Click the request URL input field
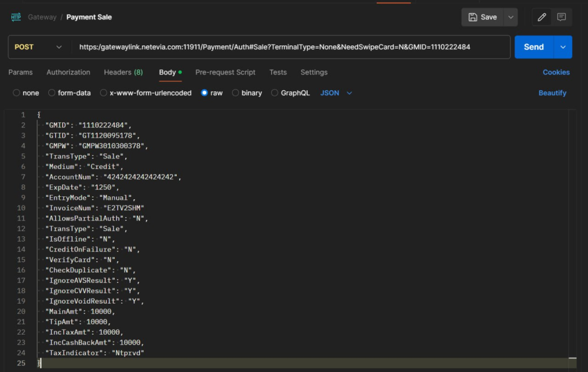The height and width of the screenshot is (372, 588). pyautogui.click(x=287, y=47)
